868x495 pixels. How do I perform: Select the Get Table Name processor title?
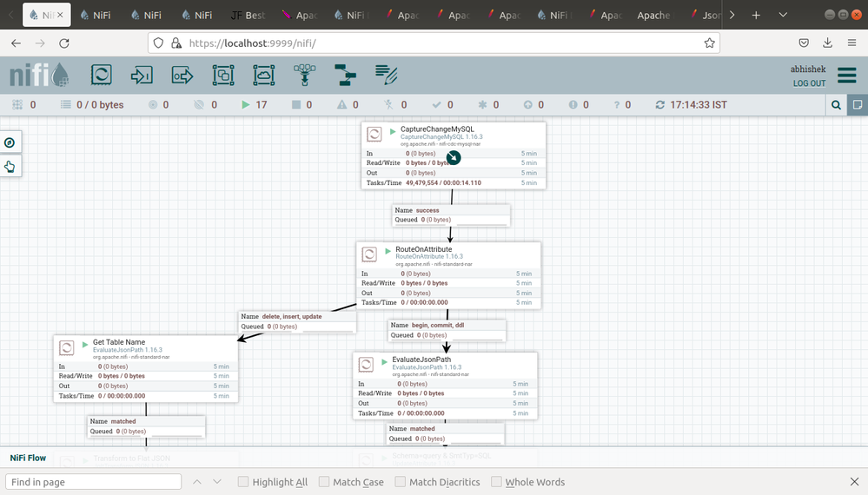[119, 342]
